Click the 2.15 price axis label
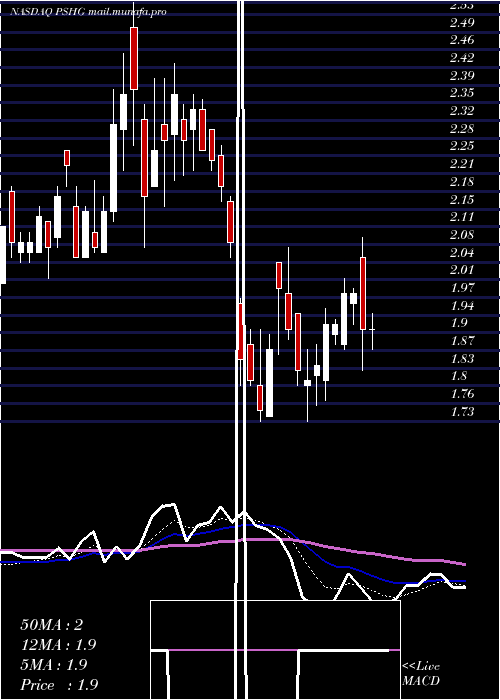Image resolution: width=500 pixels, height=700 pixels. click(x=462, y=199)
